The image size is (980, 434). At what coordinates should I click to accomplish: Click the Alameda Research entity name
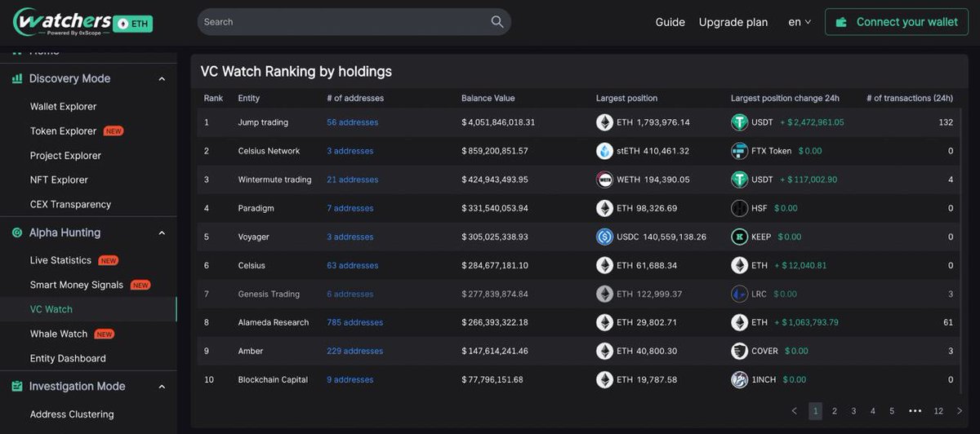point(274,322)
